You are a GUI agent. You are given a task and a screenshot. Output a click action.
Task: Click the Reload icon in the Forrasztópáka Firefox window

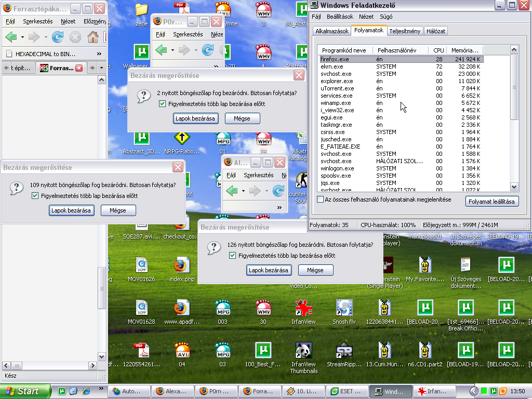[x=58, y=37]
